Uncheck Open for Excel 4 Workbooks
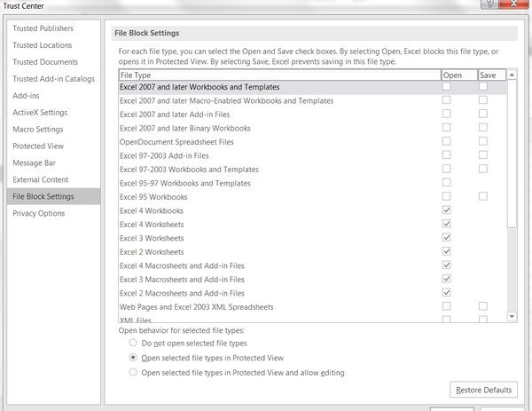532x411 pixels. click(447, 209)
